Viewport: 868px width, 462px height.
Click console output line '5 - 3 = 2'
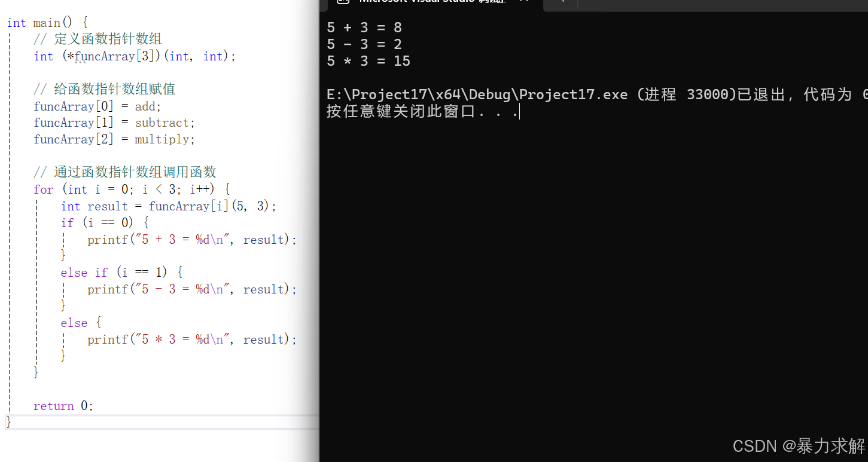(364, 44)
